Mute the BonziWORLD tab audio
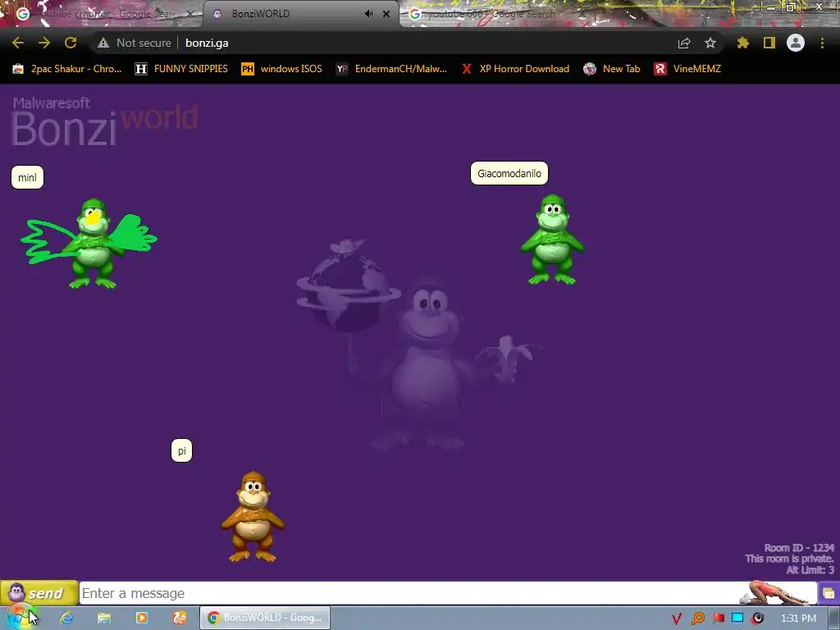 point(368,14)
